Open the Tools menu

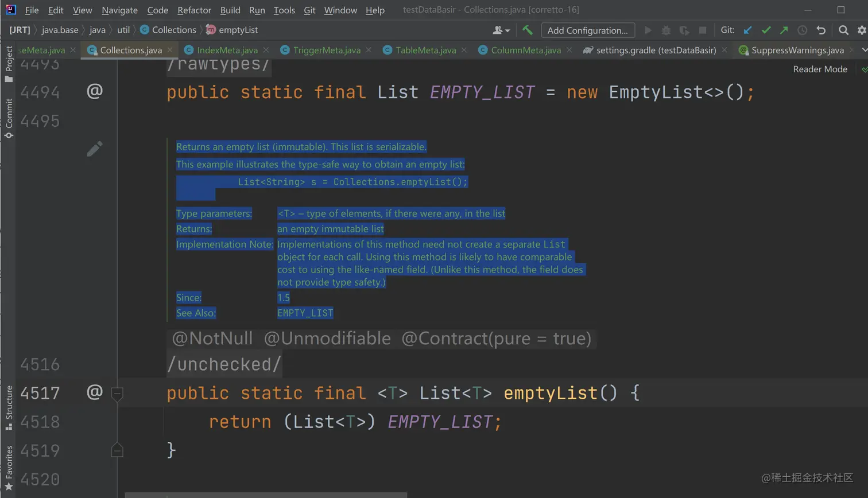284,10
